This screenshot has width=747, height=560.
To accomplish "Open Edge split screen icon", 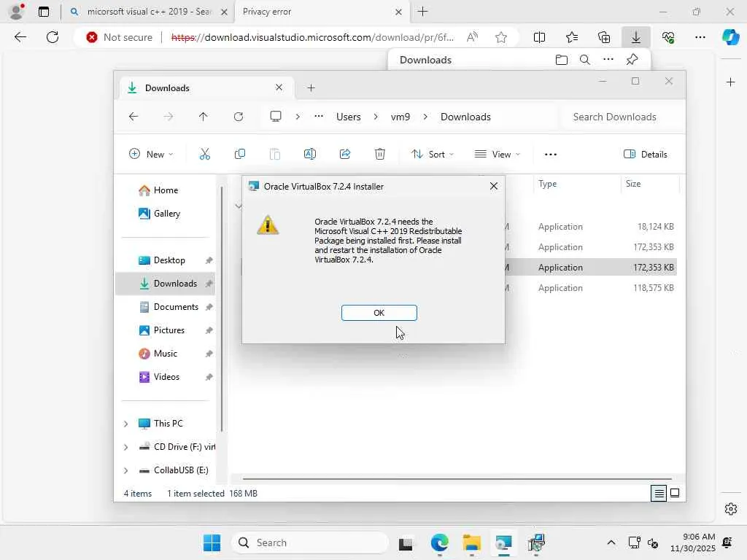I will coord(539,37).
